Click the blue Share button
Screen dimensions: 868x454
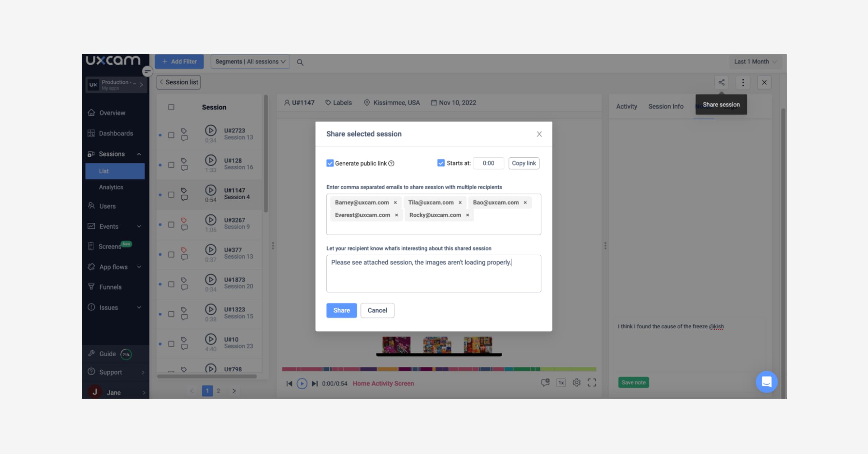(x=341, y=310)
